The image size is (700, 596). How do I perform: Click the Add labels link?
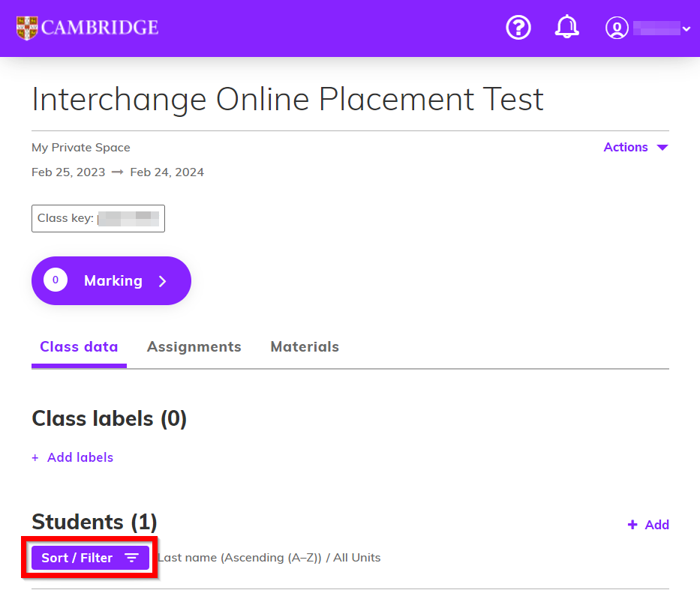(73, 457)
